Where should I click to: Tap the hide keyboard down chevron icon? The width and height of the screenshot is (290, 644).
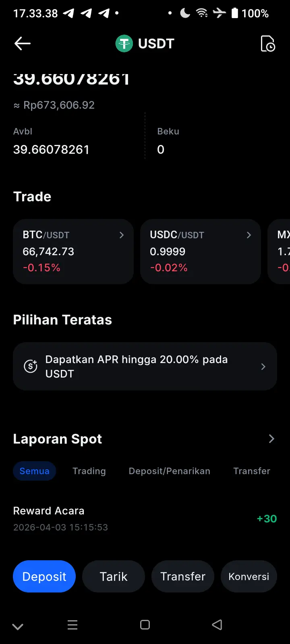point(18,626)
